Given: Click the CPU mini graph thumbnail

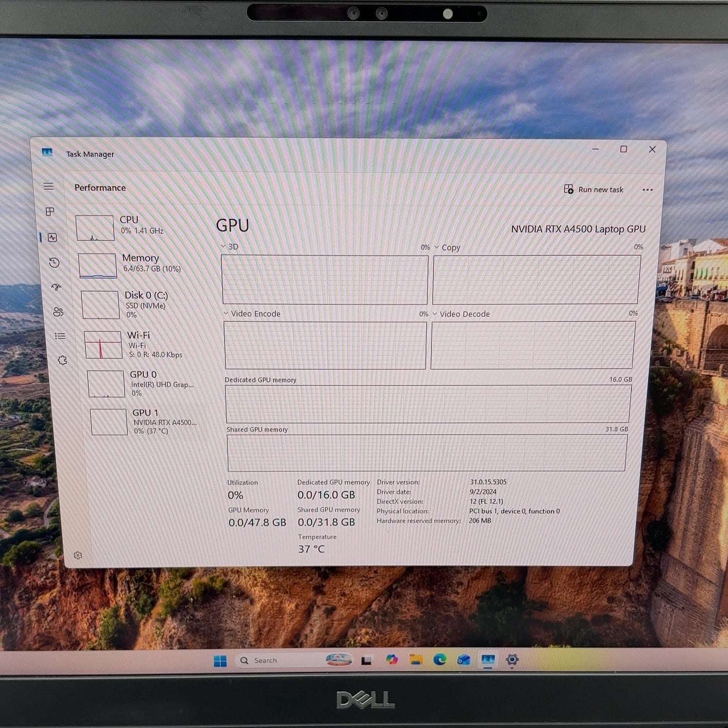Looking at the screenshot, I should tap(95, 228).
